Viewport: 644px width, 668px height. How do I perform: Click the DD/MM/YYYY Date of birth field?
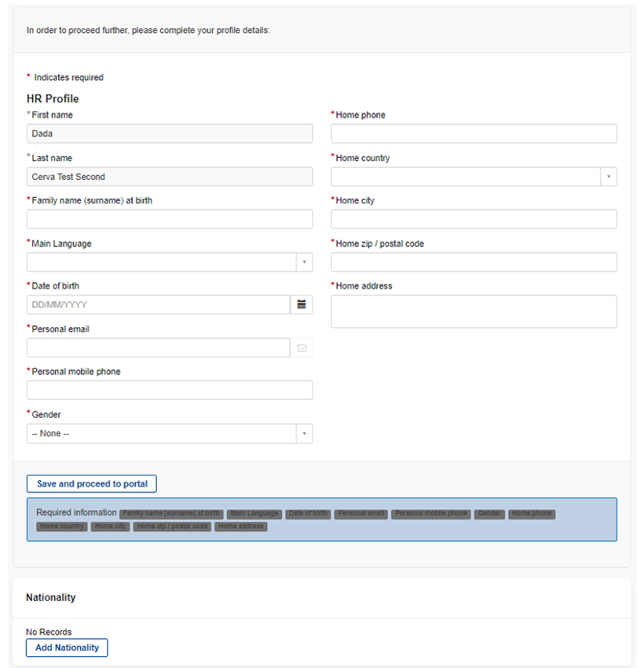[x=157, y=304]
